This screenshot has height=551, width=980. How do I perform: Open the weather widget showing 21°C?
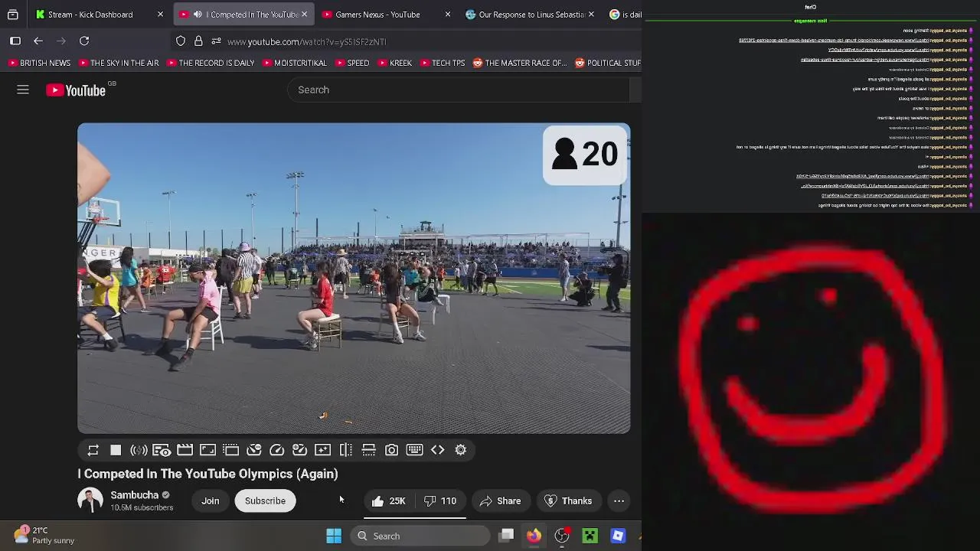(44, 535)
